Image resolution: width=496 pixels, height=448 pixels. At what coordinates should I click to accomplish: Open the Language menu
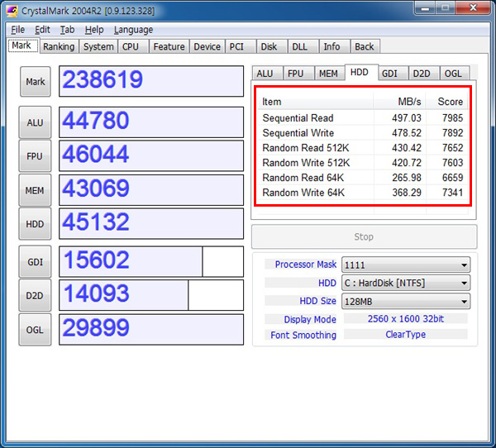[133, 30]
